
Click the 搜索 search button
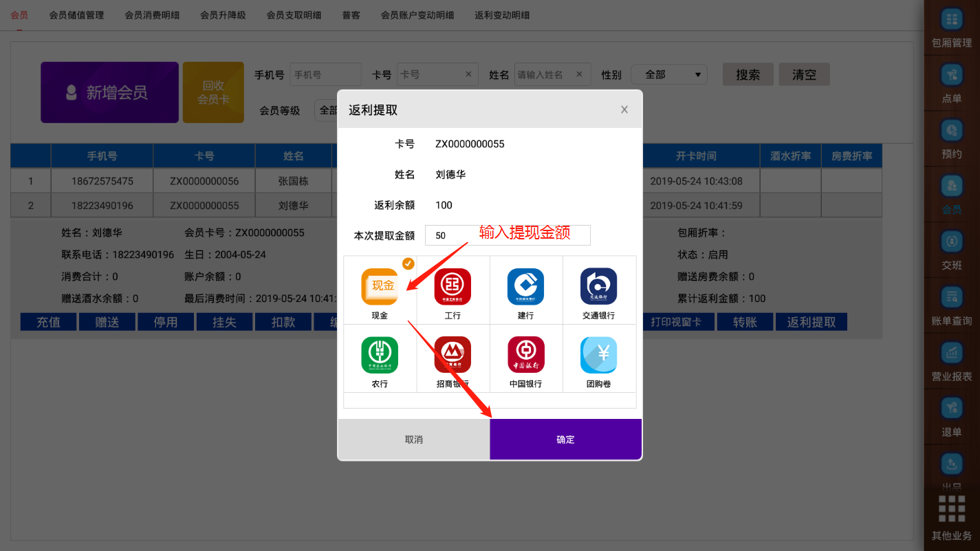point(748,74)
